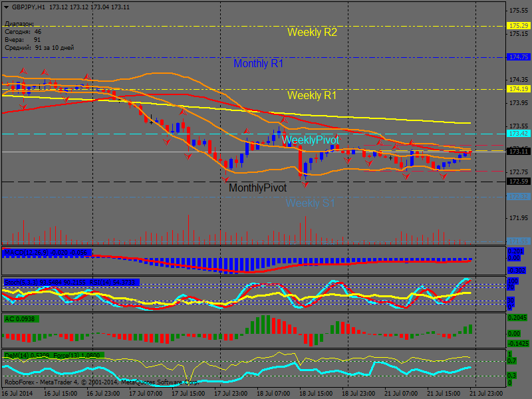The image size is (532, 399).
Task: Click the current price 173.11 tag
Action: click(x=518, y=152)
